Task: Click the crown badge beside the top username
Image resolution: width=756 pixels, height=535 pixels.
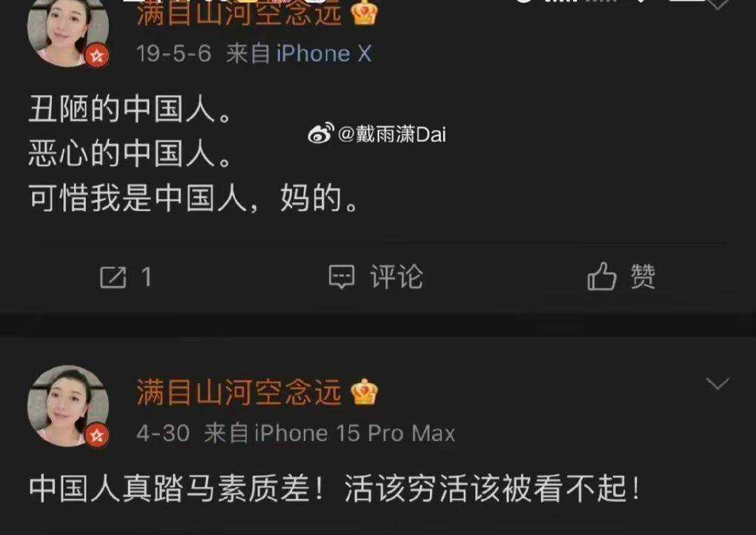Action: pyautogui.click(x=365, y=13)
